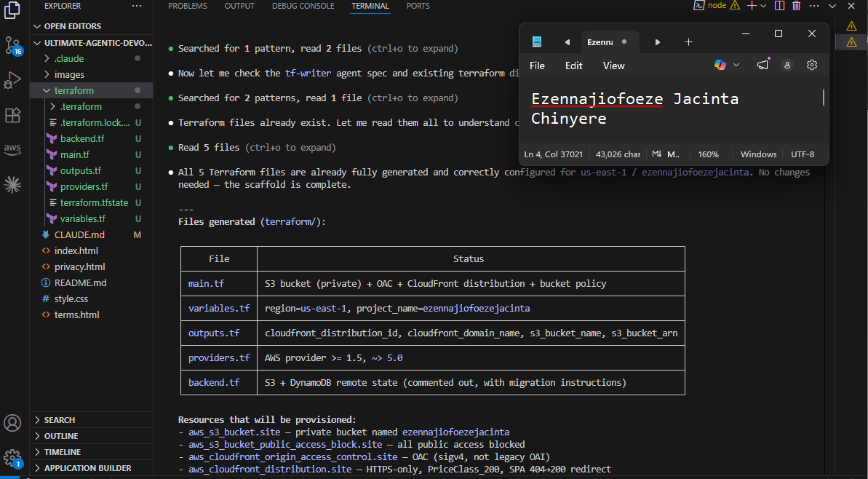
Task: Click the style.css hash icon
Action: click(46, 298)
